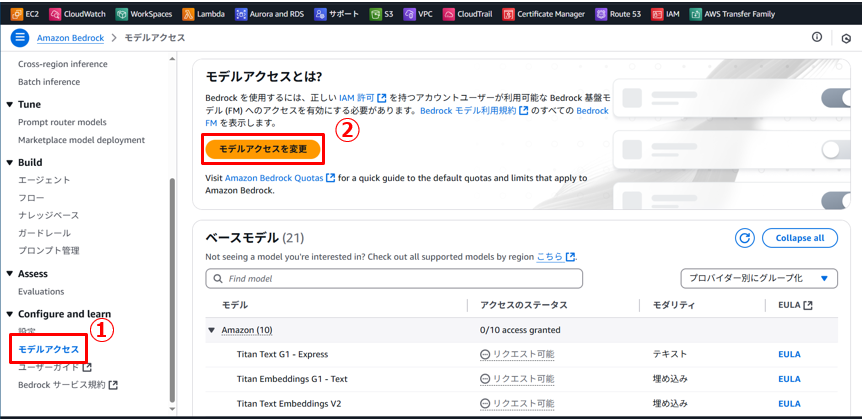Open Prompt router models
Viewport: 862px width, 419px height.
(62, 122)
